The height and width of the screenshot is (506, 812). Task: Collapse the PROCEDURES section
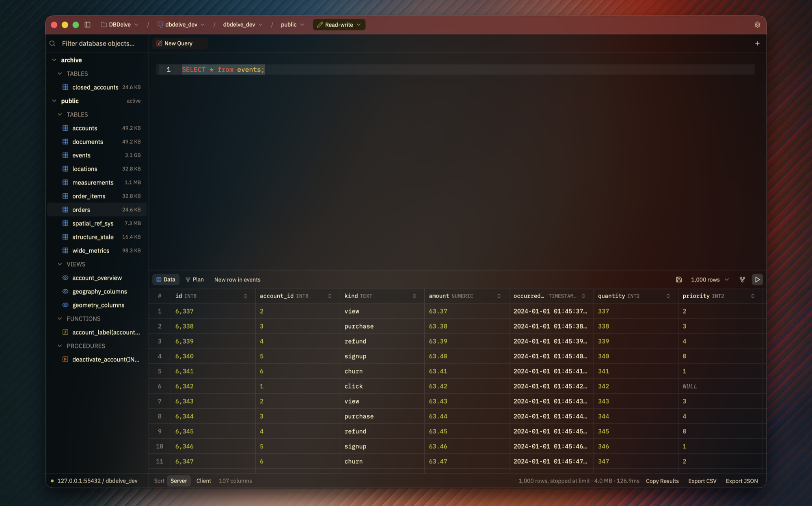60,346
